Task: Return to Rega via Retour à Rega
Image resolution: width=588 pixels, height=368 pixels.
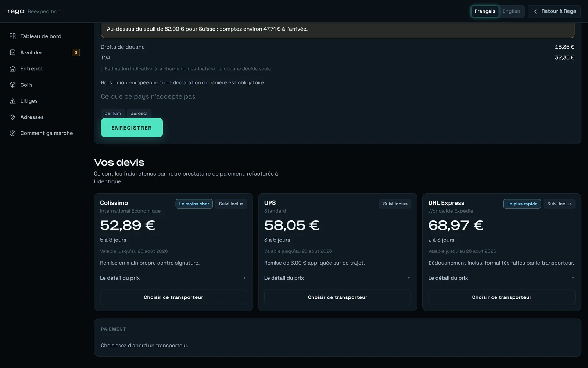Action: 554,11
